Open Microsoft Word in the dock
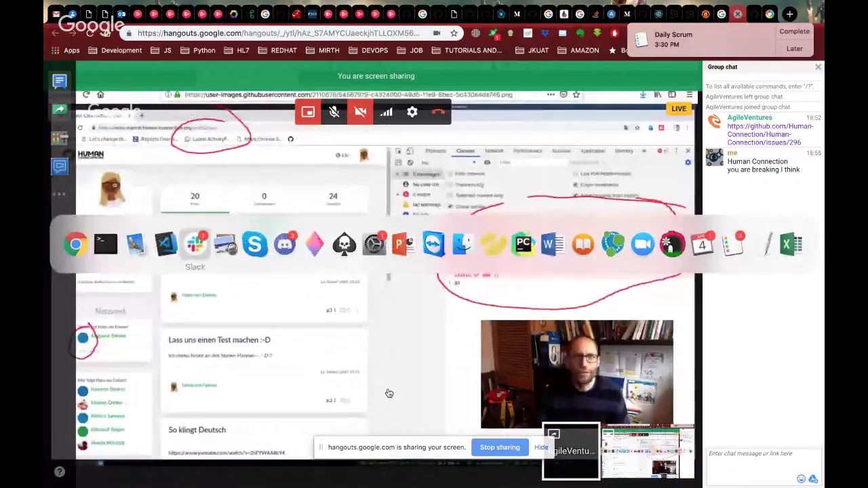 [x=553, y=244]
